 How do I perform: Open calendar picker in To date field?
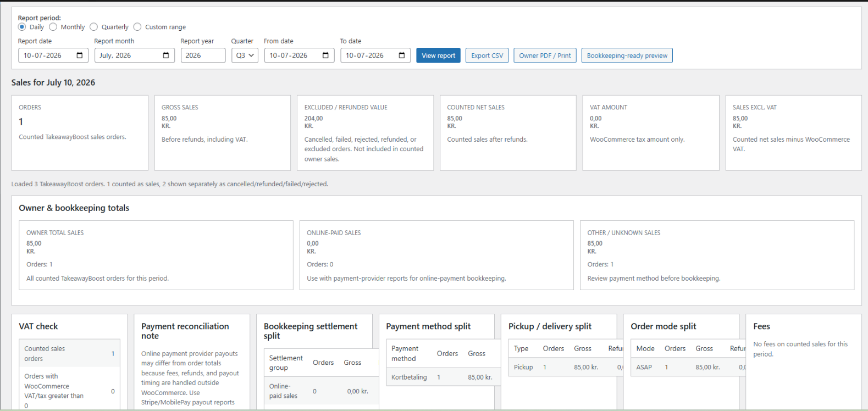tap(402, 55)
